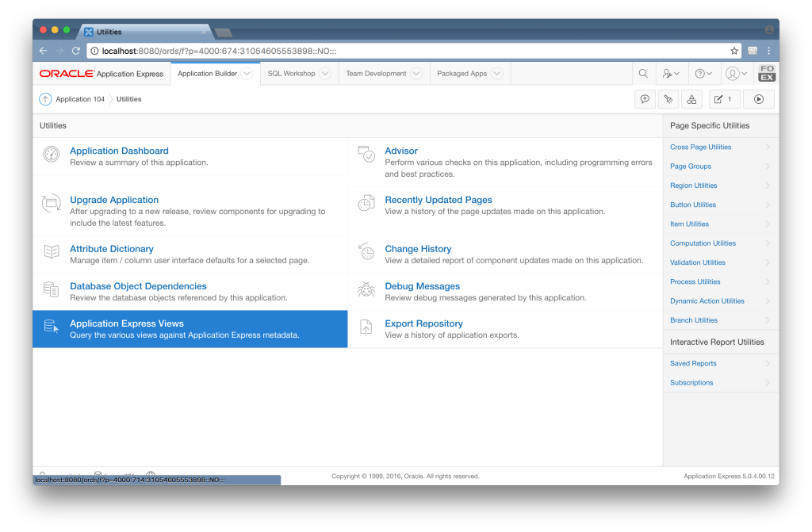This screenshot has height=532, width=812.
Task: Open the Attribute Dictionary link
Action: click(111, 249)
